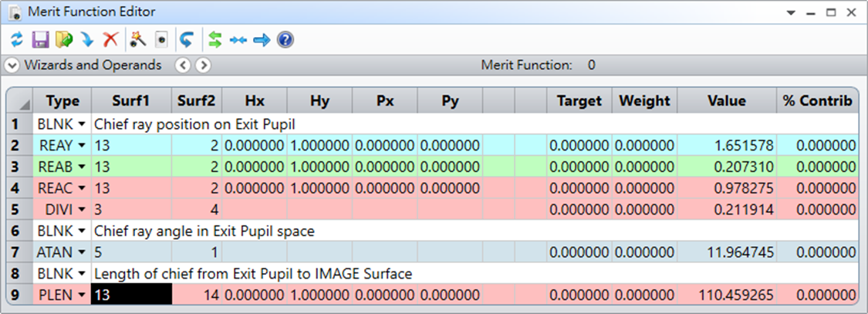This screenshot has height=314, width=868.
Task: Open the window options dropdown triangle in title bar
Action: click(791, 13)
